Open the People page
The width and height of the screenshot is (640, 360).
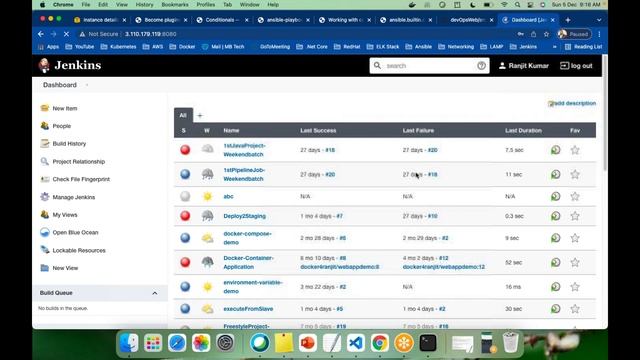pyautogui.click(x=62, y=126)
